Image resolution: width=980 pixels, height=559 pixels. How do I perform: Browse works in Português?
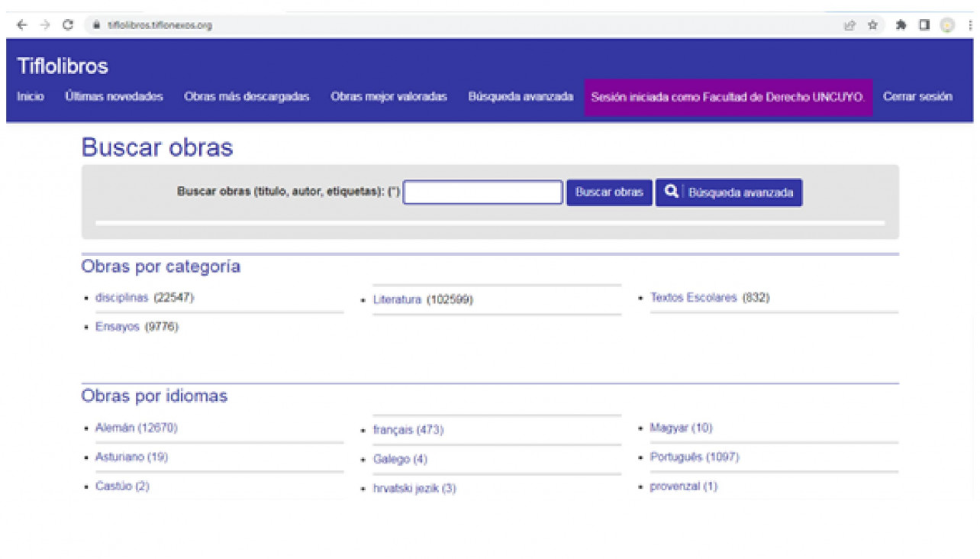click(695, 457)
